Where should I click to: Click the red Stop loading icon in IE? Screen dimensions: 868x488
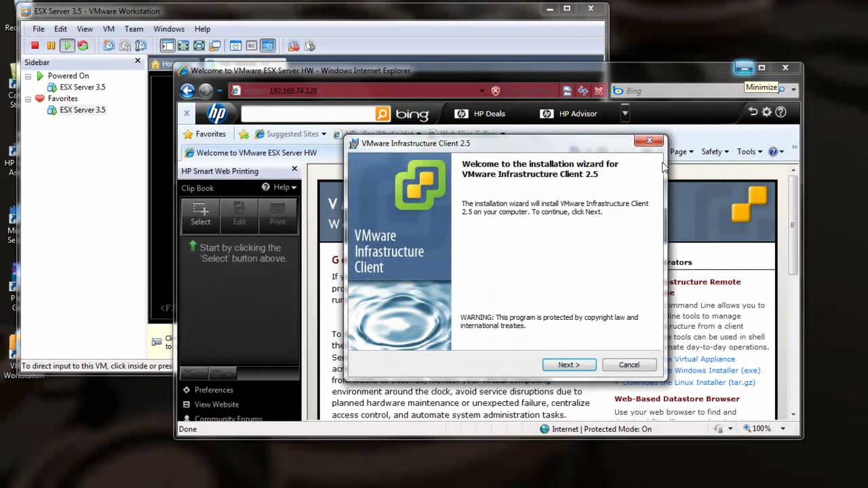[598, 91]
